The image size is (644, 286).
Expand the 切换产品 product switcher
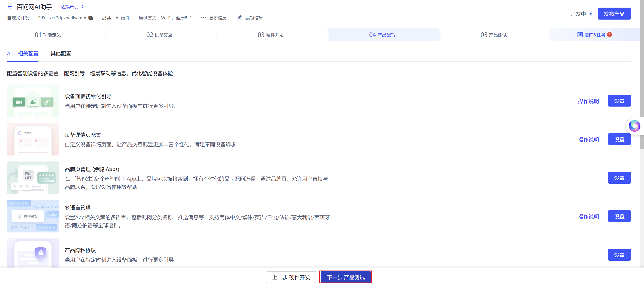coord(72,7)
